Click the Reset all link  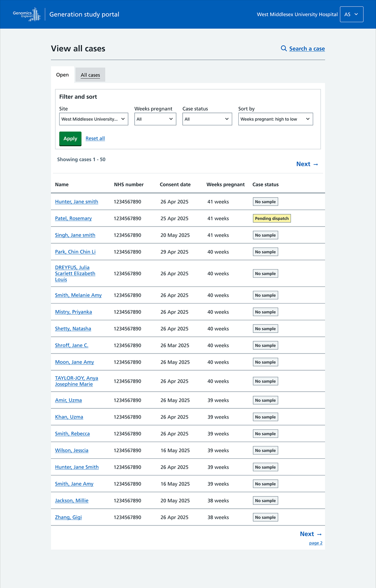pos(95,138)
